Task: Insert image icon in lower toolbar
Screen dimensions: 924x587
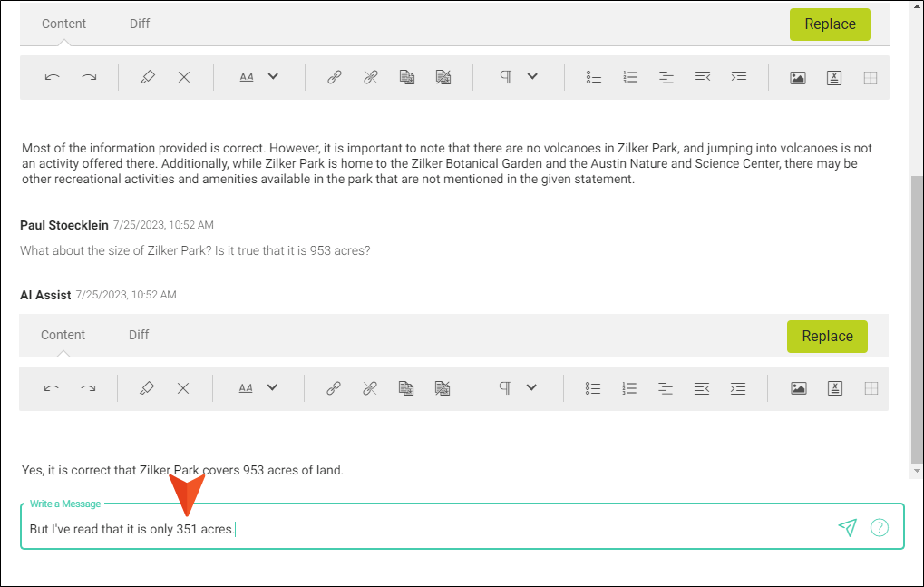Action: coord(799,388)
